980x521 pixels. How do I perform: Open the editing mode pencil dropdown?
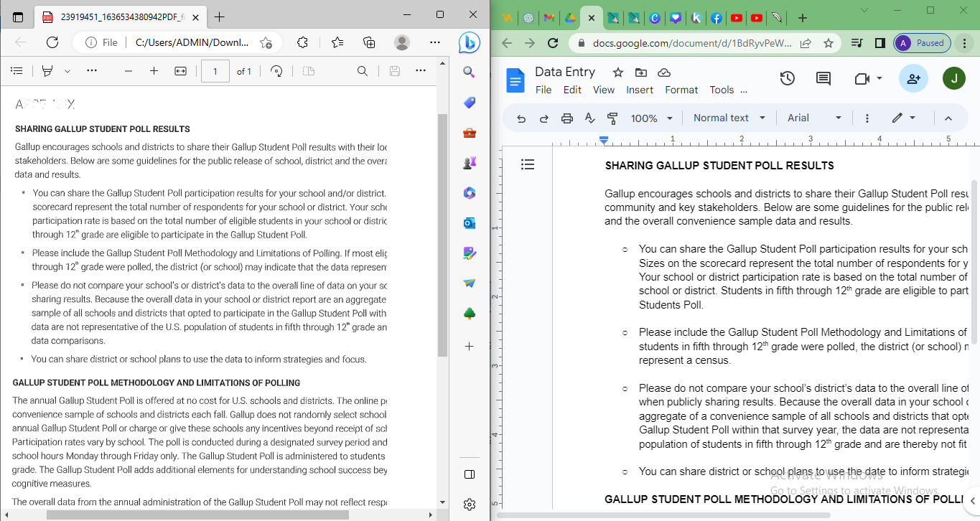903,118
